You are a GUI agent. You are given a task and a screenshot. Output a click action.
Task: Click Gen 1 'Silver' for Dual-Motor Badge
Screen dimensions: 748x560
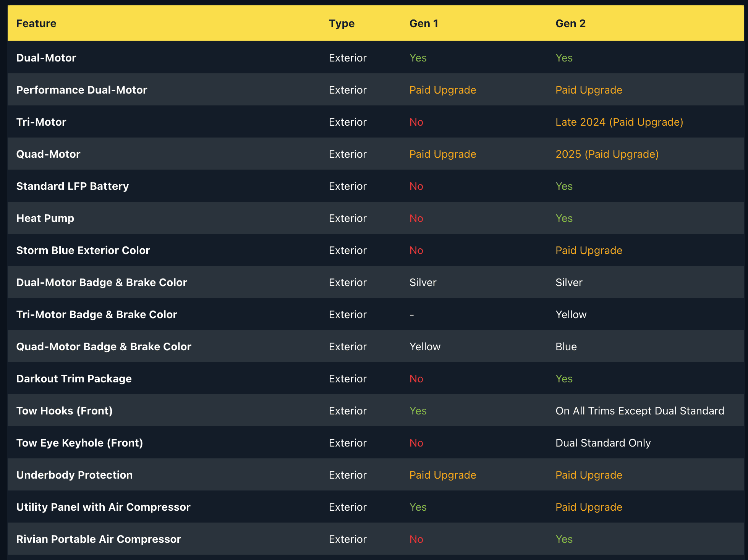(x=423, y=282)
